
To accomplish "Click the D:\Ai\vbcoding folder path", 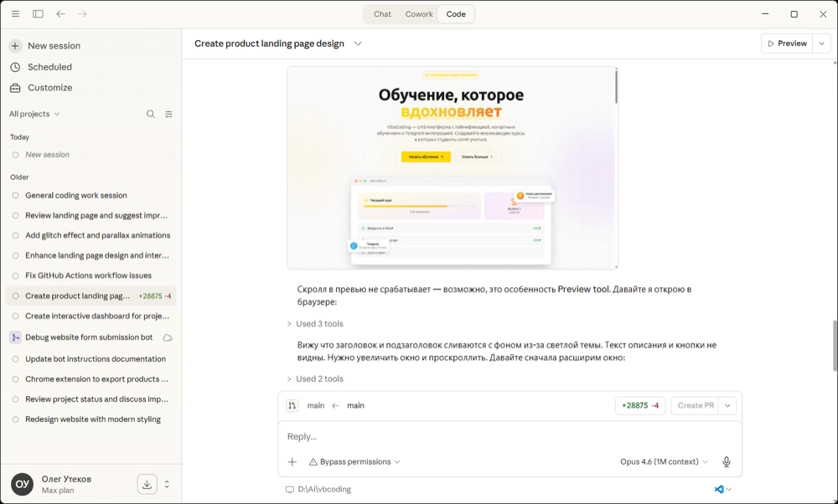I will pyautogui.click(x=324, y=489).
